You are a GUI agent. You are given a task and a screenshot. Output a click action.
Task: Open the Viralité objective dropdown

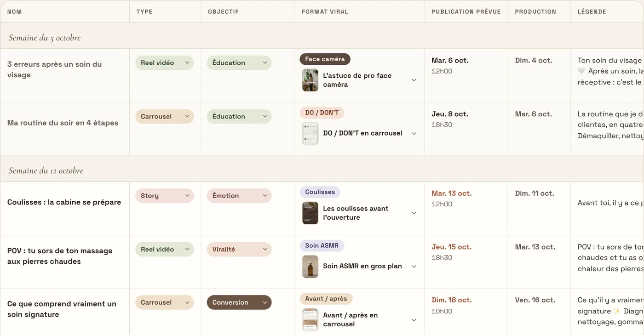pyautogui.click(x=239, y=249)
